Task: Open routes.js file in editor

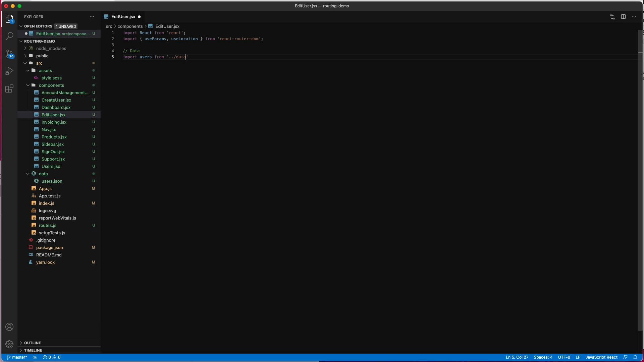Action: coord(47,225)
